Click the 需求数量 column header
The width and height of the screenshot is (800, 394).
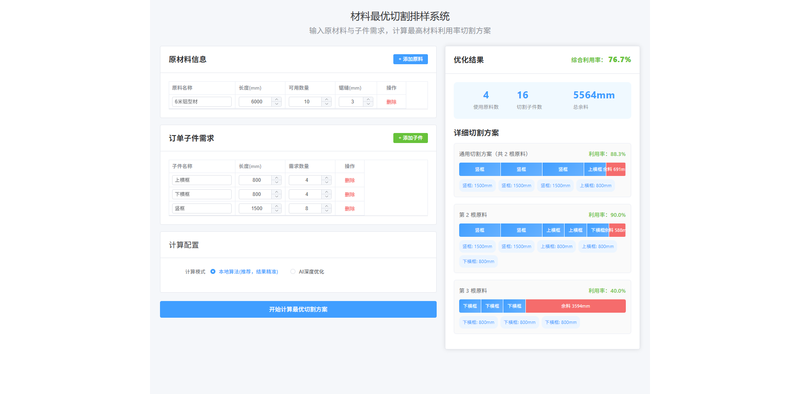pos(299,166)
